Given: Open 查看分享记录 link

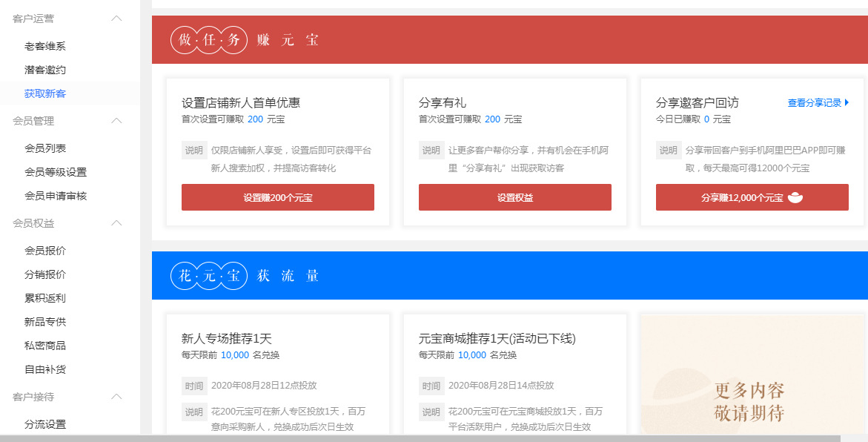Looking at the screenshot, I should click(815, 102).
